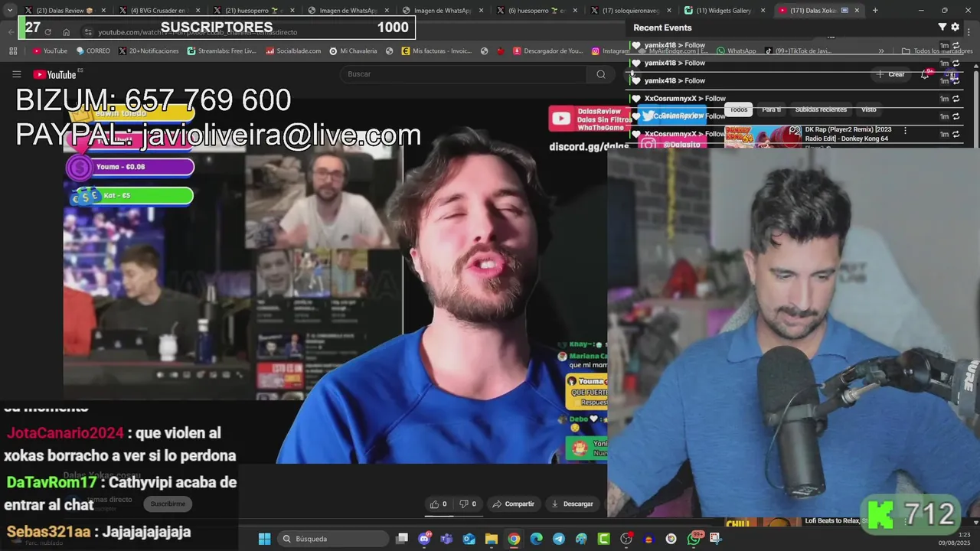This screenshot has width=980, height=551.
Task: Expand the Chrome tab search chevron
Action: tap(9, 10)
